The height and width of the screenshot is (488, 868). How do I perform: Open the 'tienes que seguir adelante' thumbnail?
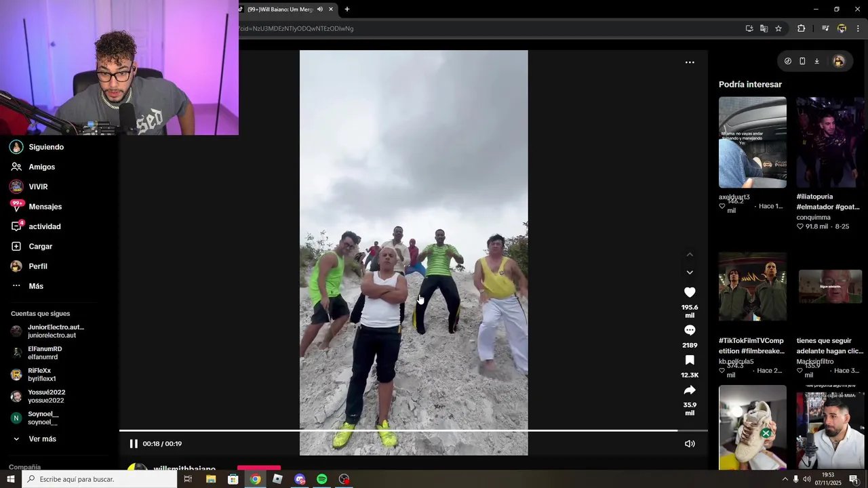pyautogui.click(x=831, y=287)
